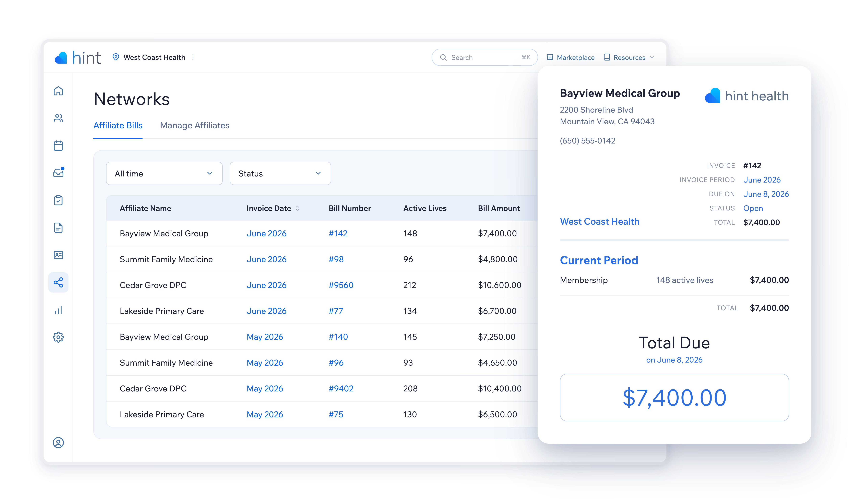Open bill number #96
This screenshot has height=504, width=852.
pos(336,362)
